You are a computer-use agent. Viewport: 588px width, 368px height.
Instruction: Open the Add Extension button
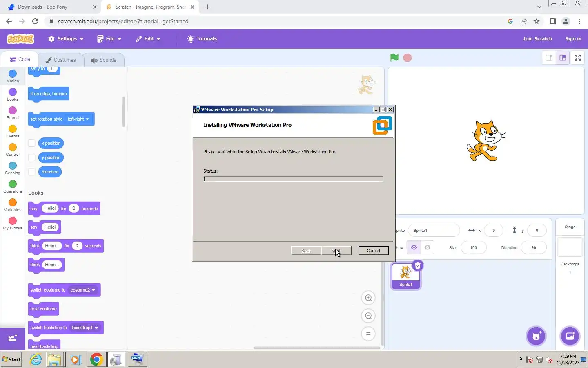13,338
